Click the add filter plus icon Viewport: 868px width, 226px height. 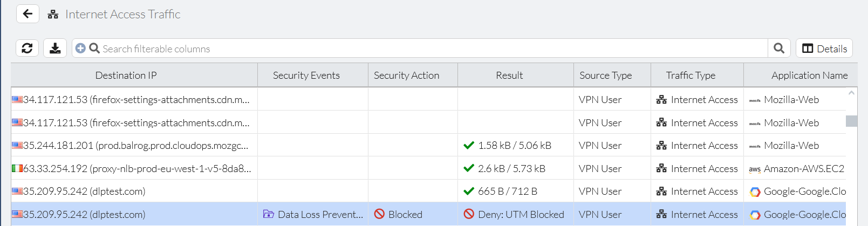80,49
